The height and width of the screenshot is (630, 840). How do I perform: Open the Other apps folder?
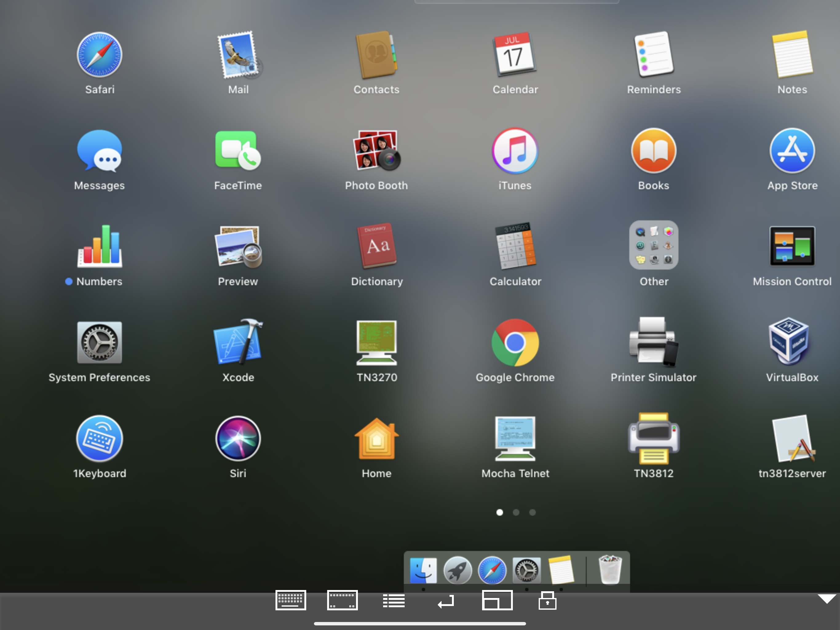click(x=653, y=246)
